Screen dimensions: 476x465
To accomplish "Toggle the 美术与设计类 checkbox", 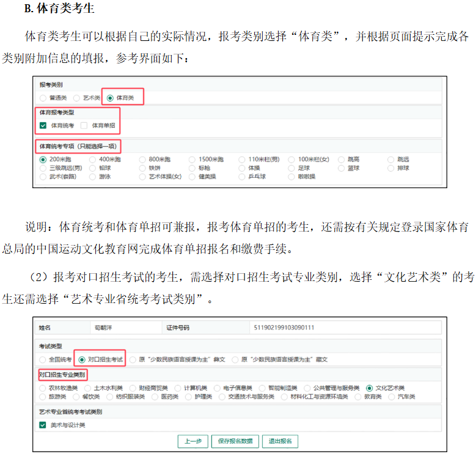I will pyautogui.click(x=43, y=425).
